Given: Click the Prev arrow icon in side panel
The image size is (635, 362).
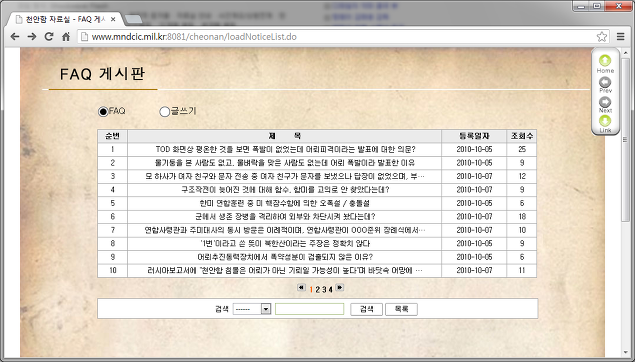Looking at the screenshot, I should [x=605, y=82].
